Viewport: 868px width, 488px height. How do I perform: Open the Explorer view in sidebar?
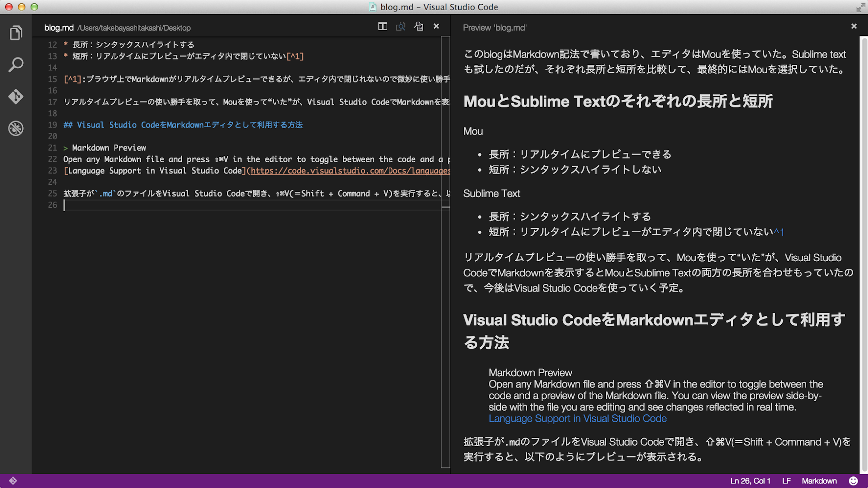point(16,33)
